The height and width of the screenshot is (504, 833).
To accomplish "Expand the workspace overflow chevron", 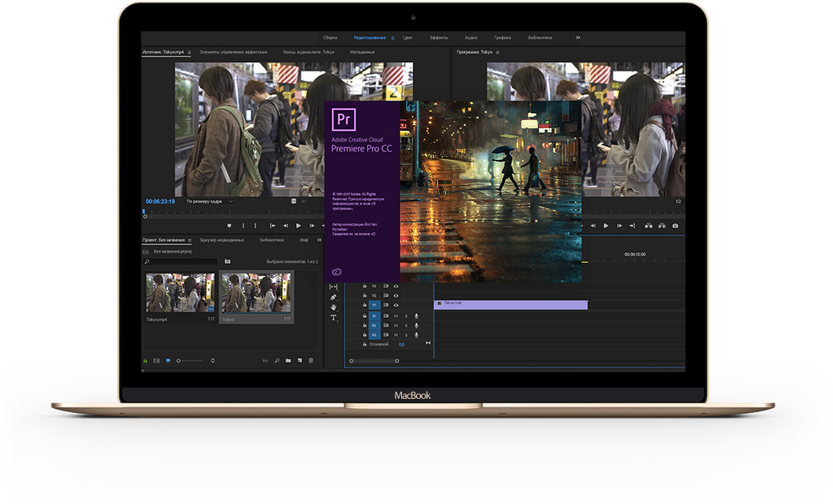I will point(578,37).
